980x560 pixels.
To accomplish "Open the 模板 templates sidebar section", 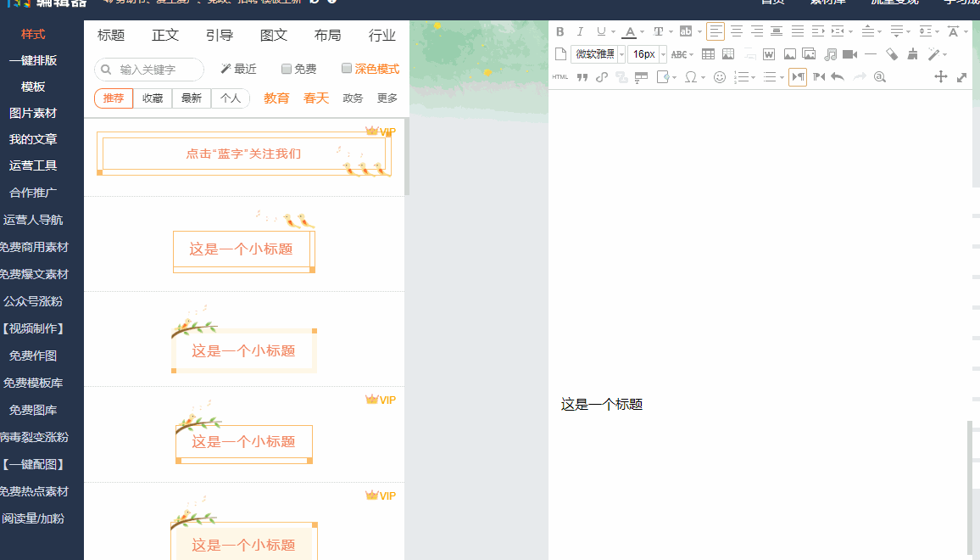I will (x=31, y=87).
